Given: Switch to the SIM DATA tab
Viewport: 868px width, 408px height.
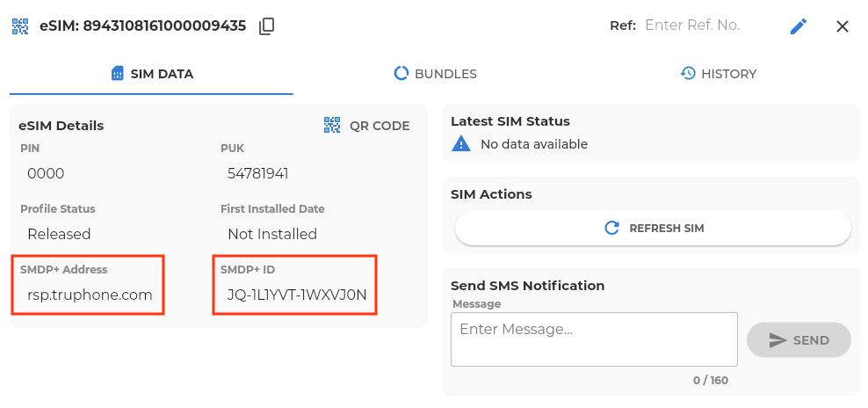Looking at the screenshot, I should [152, 74].
